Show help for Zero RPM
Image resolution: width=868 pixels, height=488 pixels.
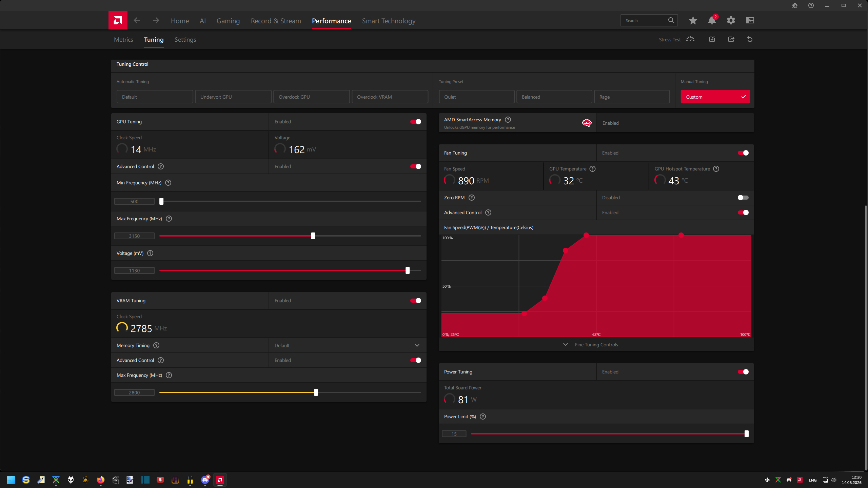[x=472, y=198]
